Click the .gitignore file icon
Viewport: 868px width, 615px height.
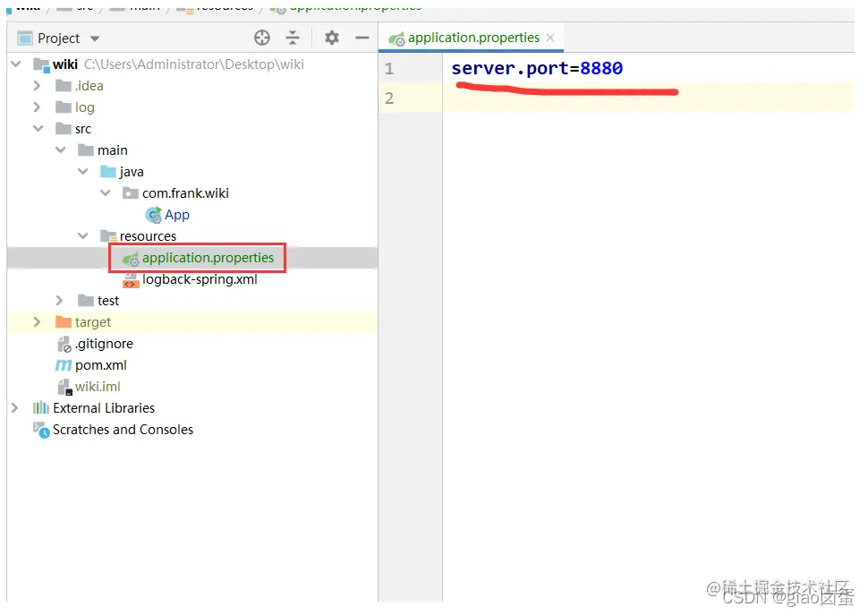tap(64, 345)
